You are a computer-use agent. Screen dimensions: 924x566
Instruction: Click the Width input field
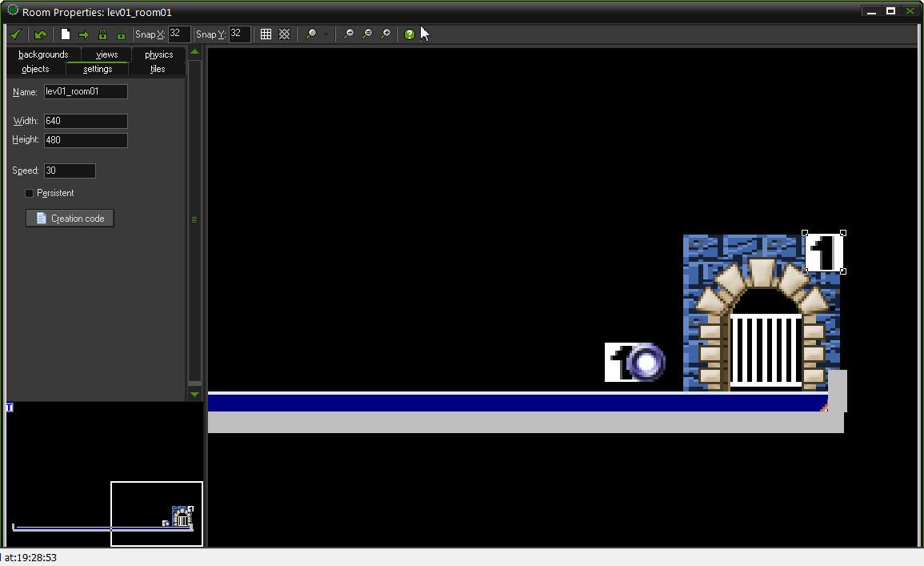86,121
